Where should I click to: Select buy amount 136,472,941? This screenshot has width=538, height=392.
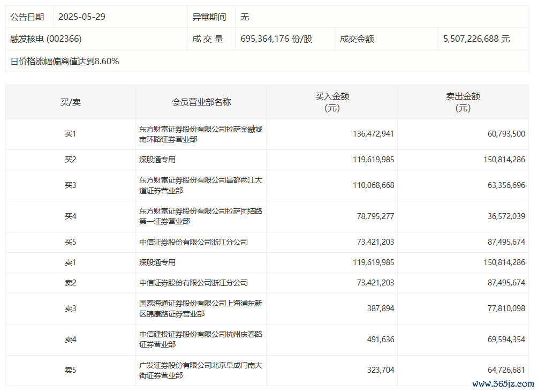373,134
